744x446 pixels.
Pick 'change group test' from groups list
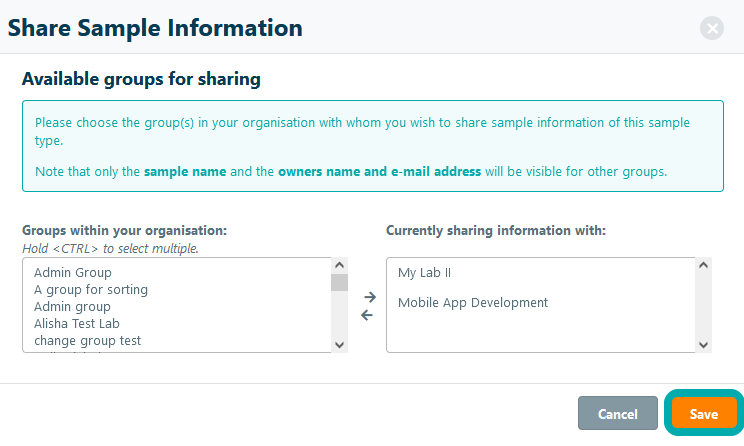click(87, 341)
